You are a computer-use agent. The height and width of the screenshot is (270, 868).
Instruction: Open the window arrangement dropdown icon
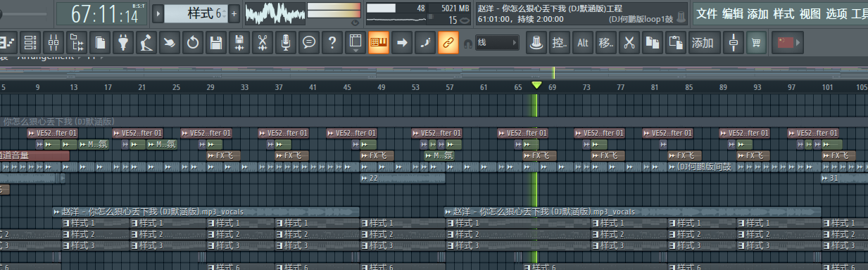pos(356,43)
